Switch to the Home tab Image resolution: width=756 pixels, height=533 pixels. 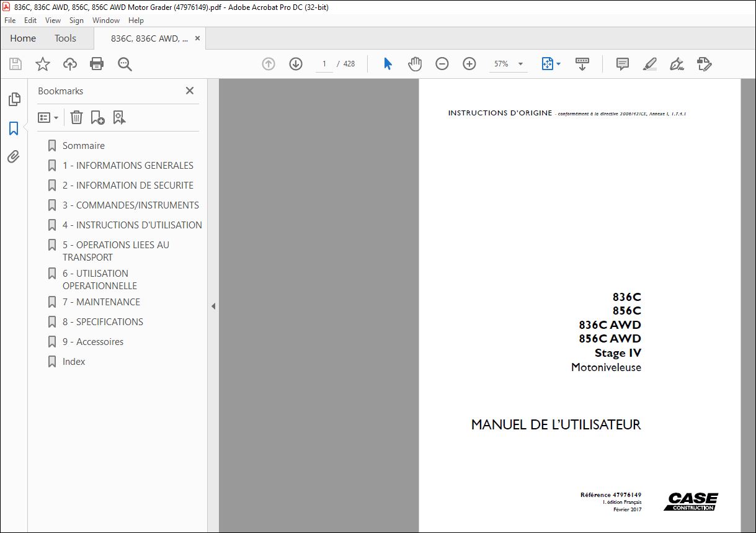(23, 38)
